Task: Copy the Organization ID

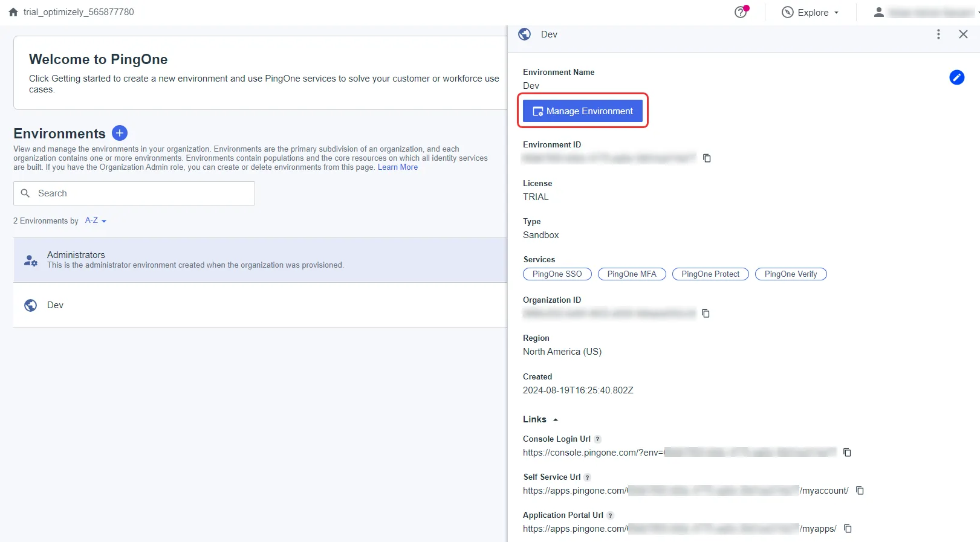Action: [x=706, y=314]
